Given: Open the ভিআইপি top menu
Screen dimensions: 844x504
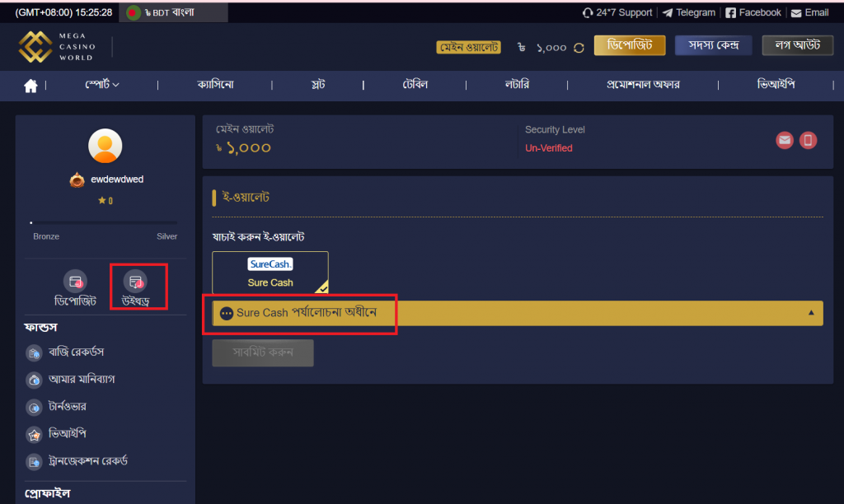Looking at the screenshot, I should (776, 85).
